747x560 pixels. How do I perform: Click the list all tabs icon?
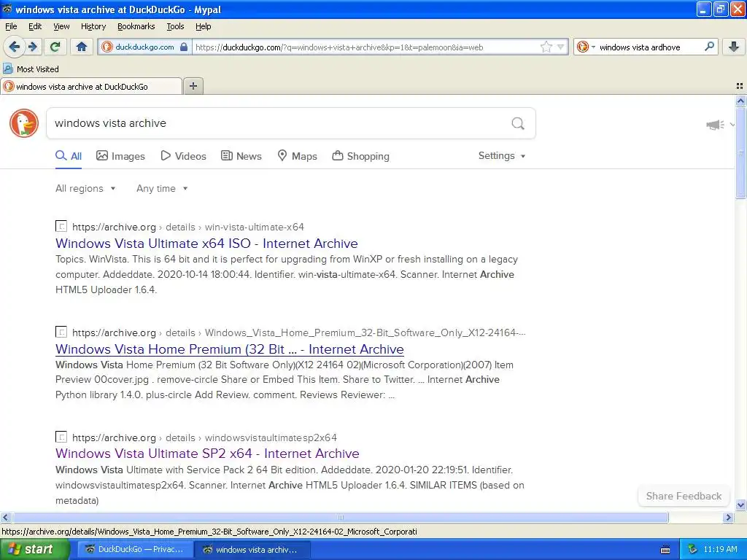(x=740, y=86)
